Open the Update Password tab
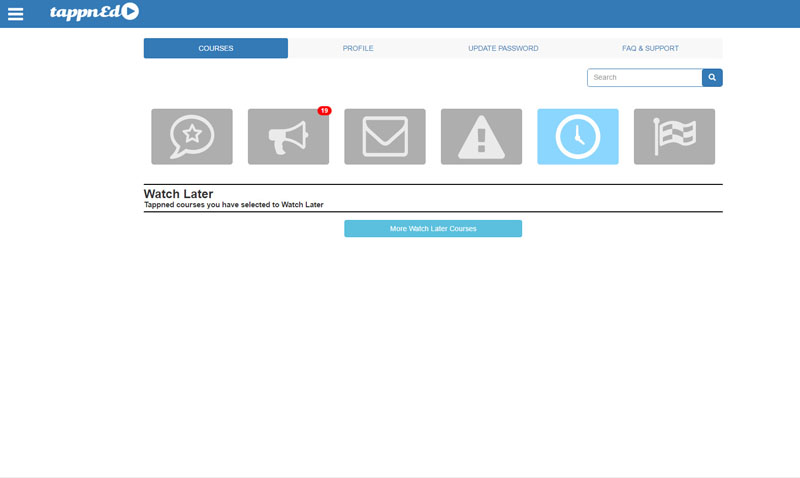800x478 pixels. point(503,48)
